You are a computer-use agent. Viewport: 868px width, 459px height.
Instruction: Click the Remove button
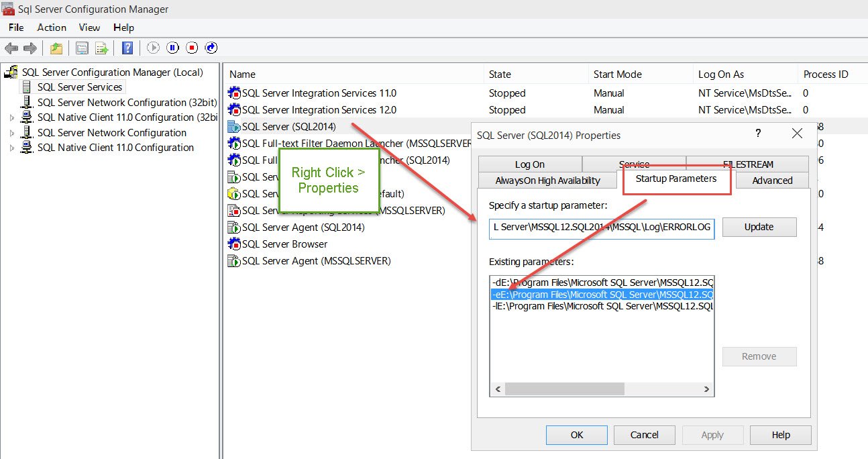759,356
